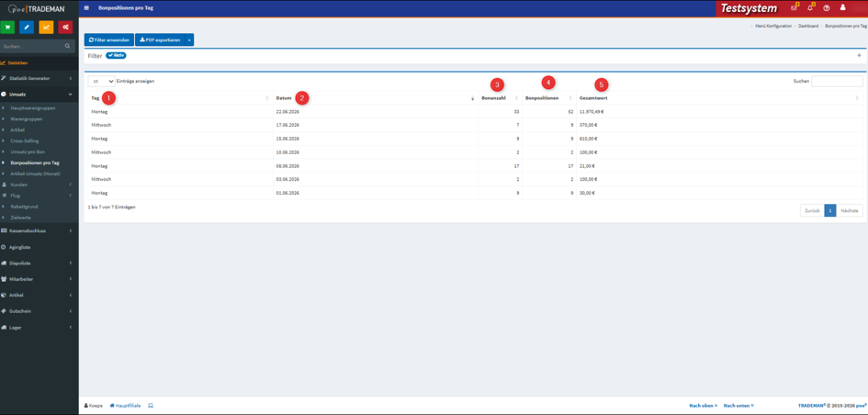Screen dimensions: 868x415
Task: Click the Nächste pagination button
Action: (850, 211)
